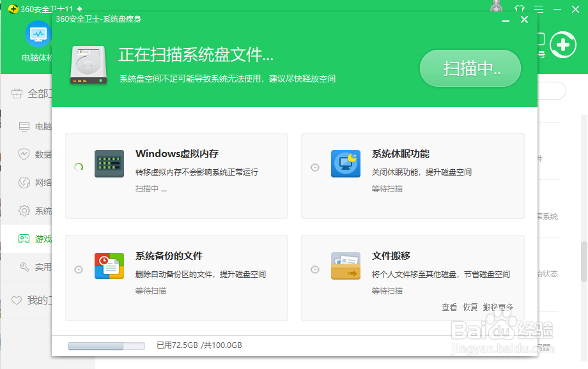588x369 pixels.
Task: Click the 转移虚拟内存不会影响系统正常运行 description
Action: point(197,172)
